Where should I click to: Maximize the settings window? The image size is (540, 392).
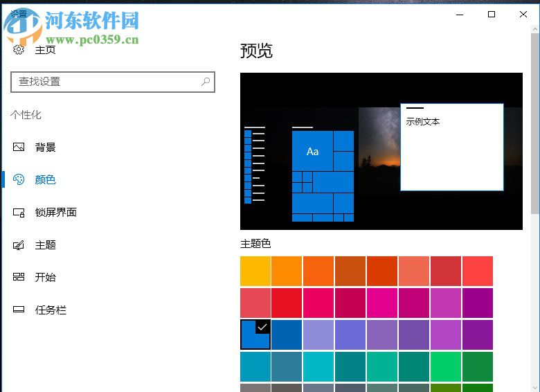coord(492,15)
